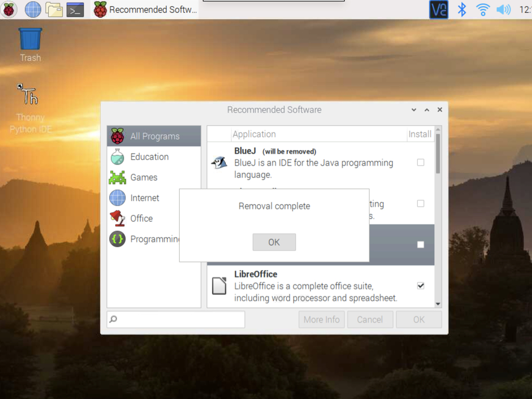
Task: Close the Recommended Software window
Action: click(440, 110)
